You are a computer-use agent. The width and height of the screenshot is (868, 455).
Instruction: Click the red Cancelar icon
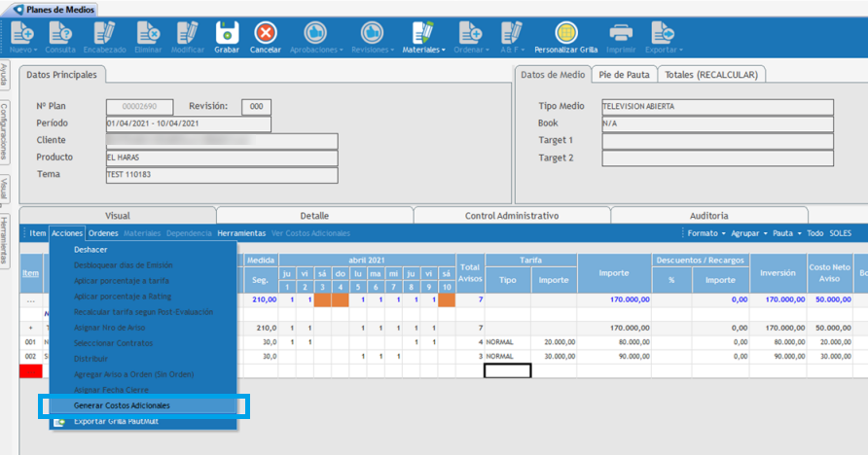click(x=265, y=33)
